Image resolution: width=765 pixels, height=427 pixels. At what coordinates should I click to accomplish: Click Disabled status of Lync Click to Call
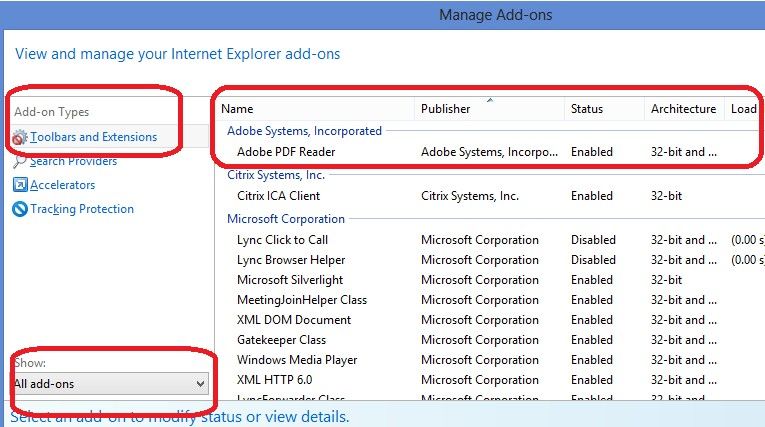point(593,240)
